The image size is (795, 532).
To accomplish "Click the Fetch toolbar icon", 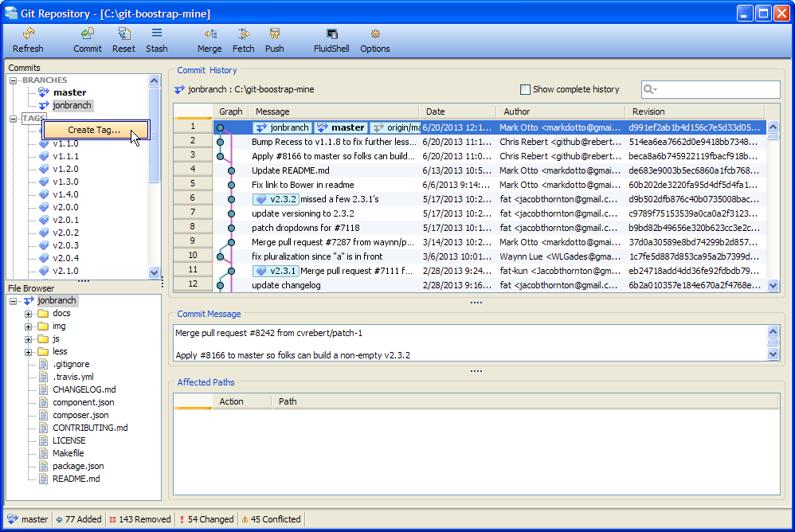I will [244, 40].
